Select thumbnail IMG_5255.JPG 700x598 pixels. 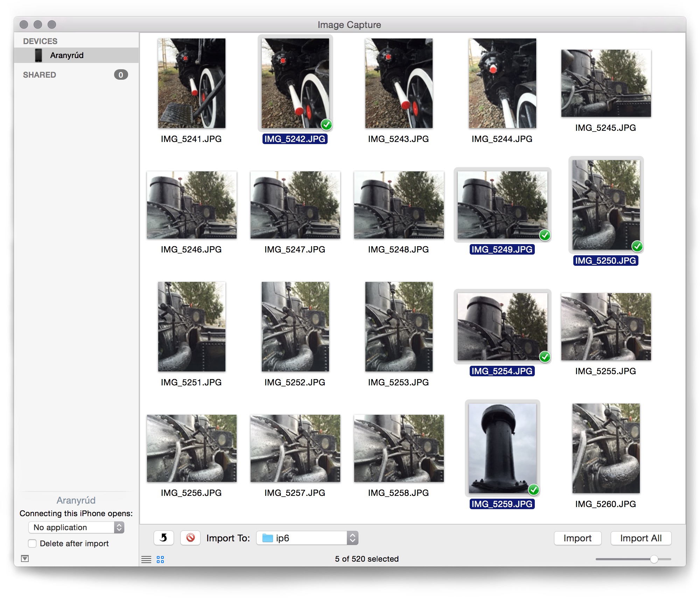[606, 327]
